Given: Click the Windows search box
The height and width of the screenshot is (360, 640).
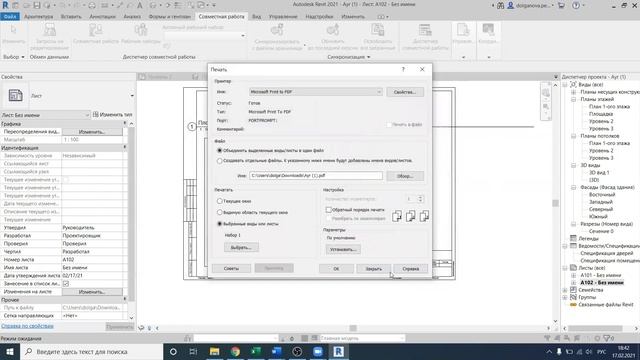Looking at the screenshot, I should (91, 351).
